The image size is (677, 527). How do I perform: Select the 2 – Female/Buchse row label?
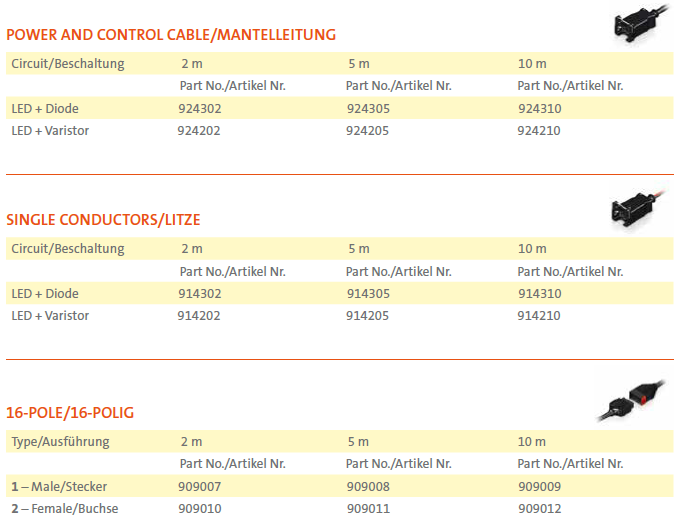64,509
